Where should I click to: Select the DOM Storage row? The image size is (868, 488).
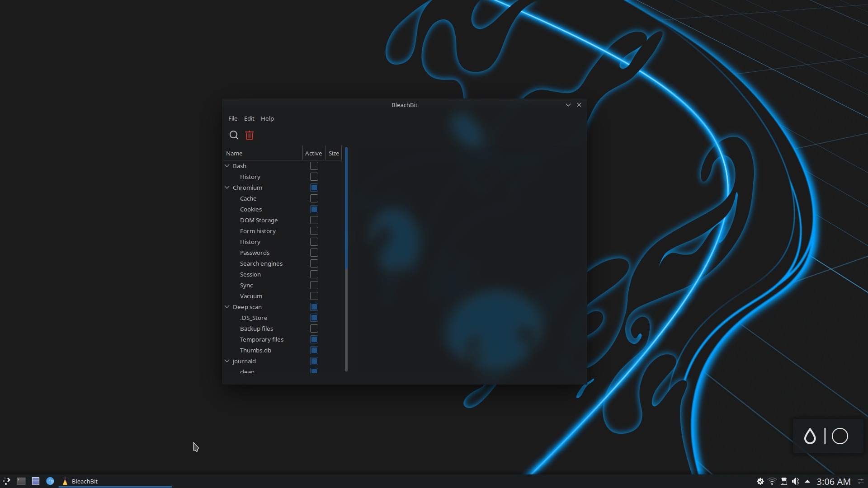click(x=283, y=220)
